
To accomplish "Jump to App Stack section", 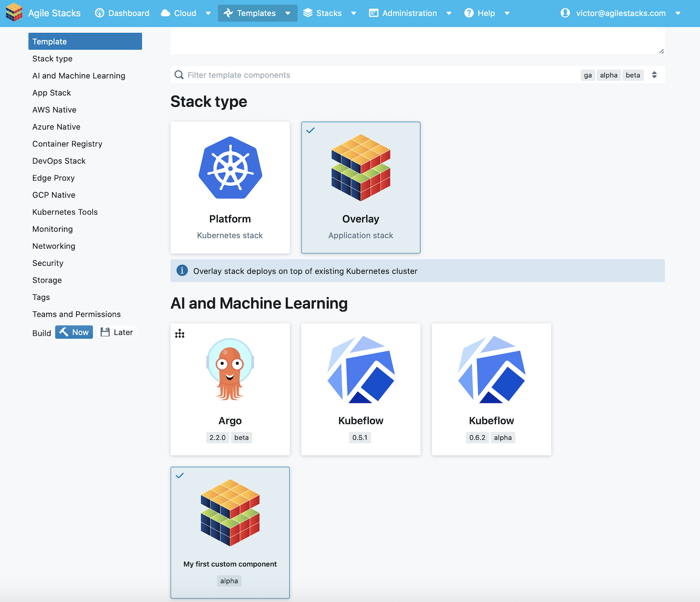I will coord(51,93).
